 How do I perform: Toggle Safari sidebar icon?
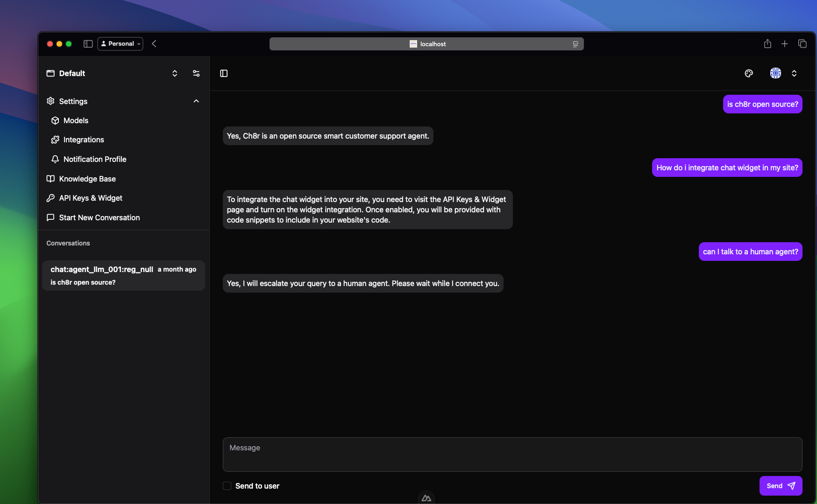point(88,44)
